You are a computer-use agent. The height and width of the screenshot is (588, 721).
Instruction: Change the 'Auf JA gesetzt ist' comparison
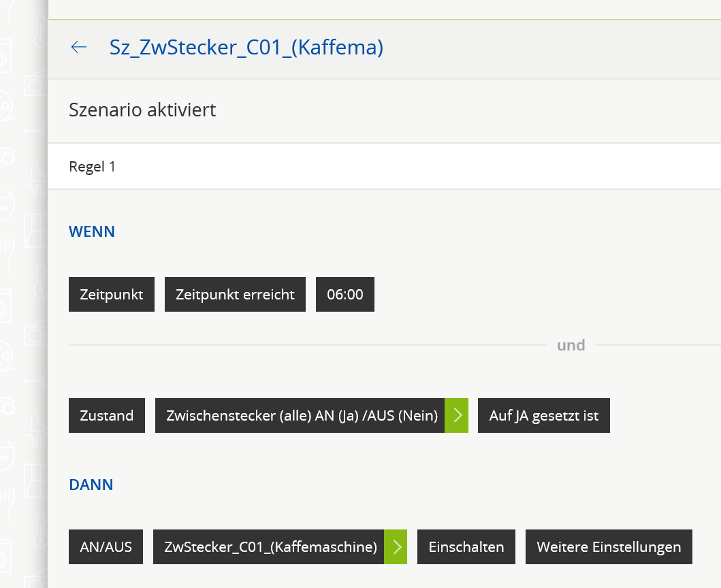(x=543, y=415)
